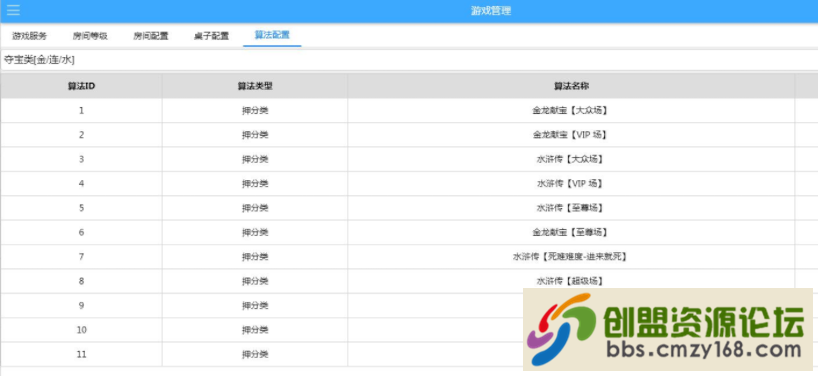
Task: Click the 算法ID column header
Action: click(81, 86)
